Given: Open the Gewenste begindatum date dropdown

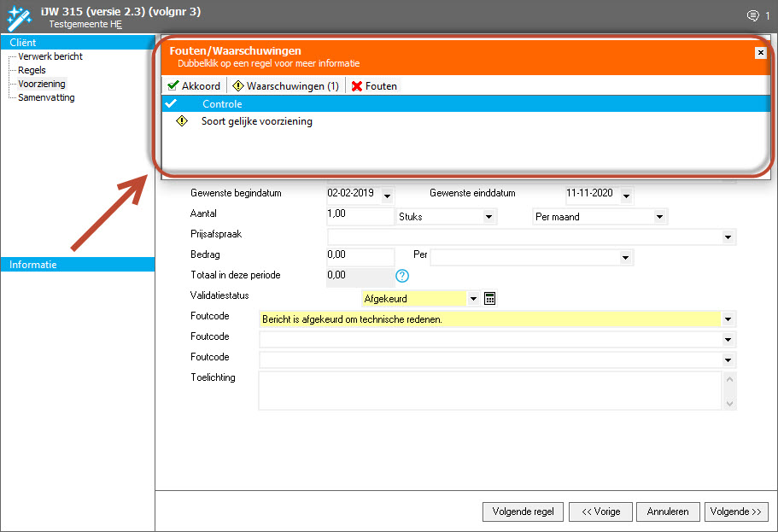Looking at the screenshot, I should (388, 195).
